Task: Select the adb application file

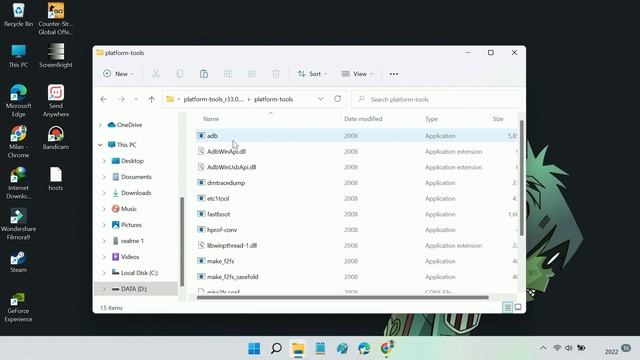Action: pos(356,136)
